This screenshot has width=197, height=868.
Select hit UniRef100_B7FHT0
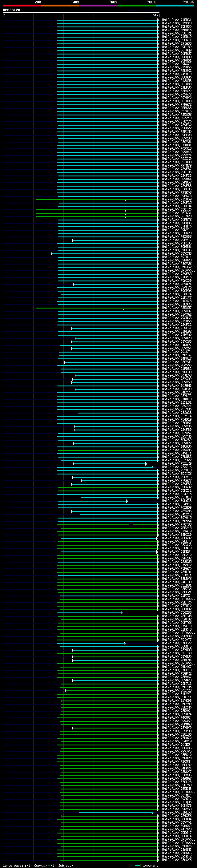pos(177,226)
